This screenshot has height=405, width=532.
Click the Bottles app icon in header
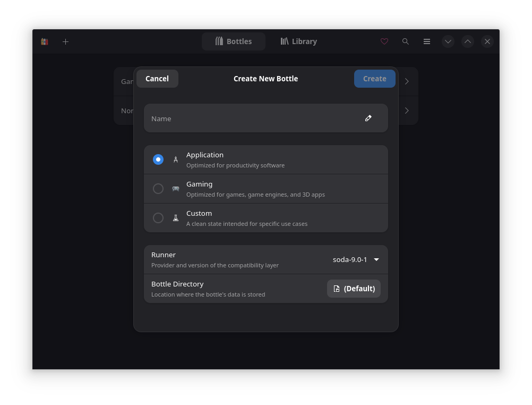point(45,41)
